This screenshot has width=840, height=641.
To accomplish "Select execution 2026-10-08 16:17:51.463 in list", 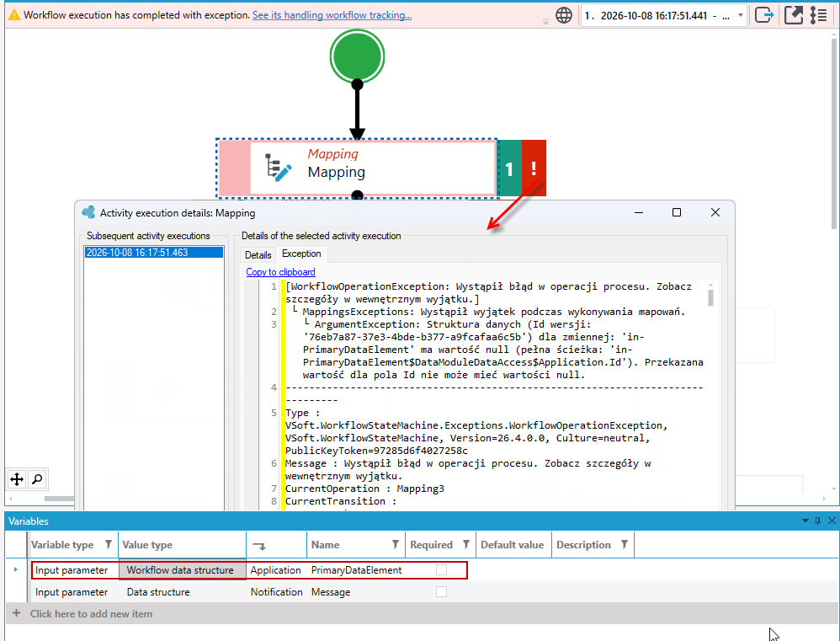I will click(x=154, y=253).
